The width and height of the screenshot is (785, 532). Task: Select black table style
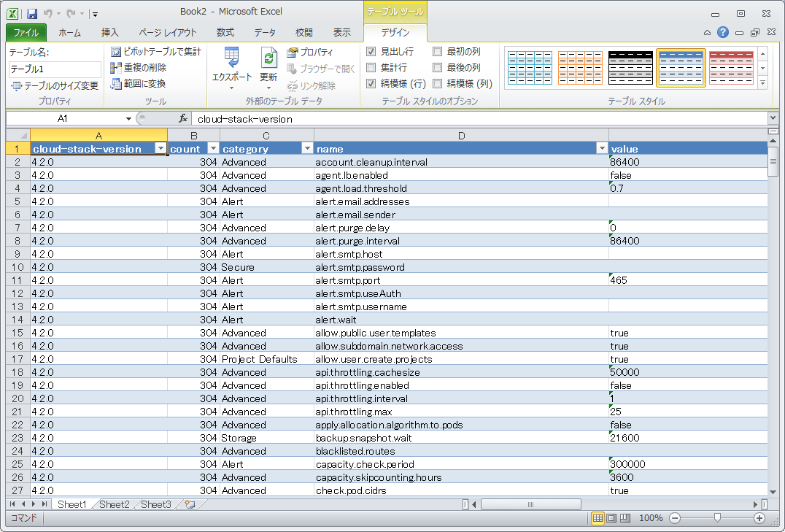[631, 68]
